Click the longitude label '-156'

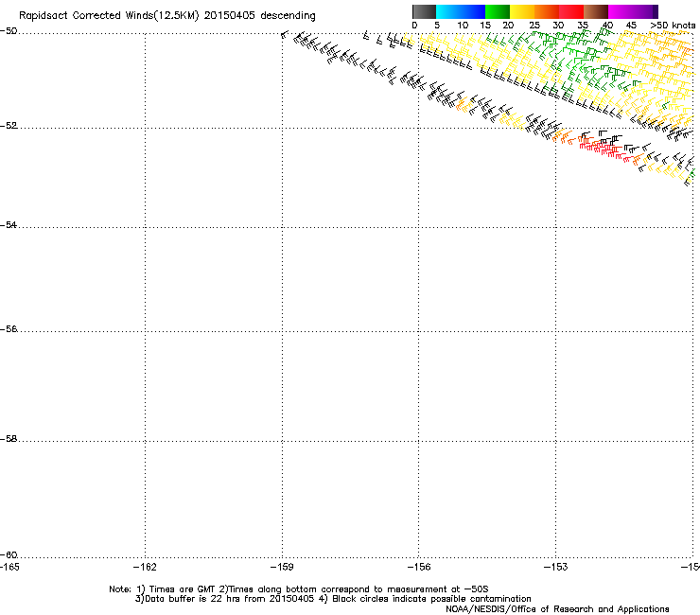(x=419, y=567)
